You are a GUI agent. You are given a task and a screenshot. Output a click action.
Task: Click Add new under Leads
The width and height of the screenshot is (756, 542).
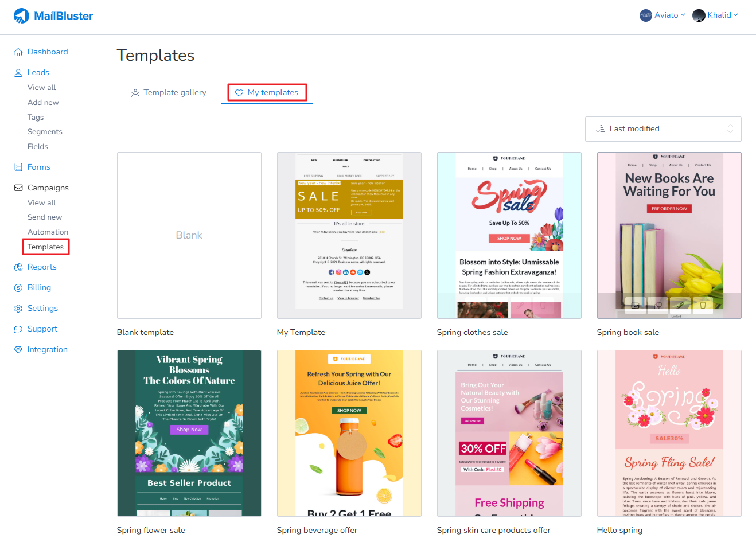point(42,102)
